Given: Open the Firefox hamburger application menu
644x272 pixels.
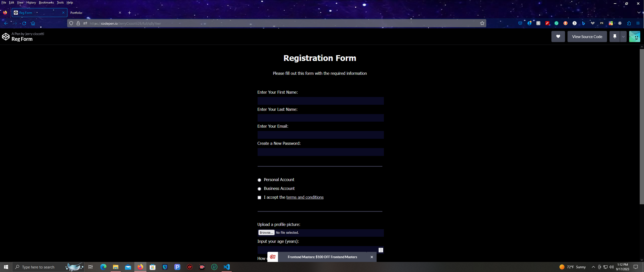Looking at the screenshot, I should point(638,23).
